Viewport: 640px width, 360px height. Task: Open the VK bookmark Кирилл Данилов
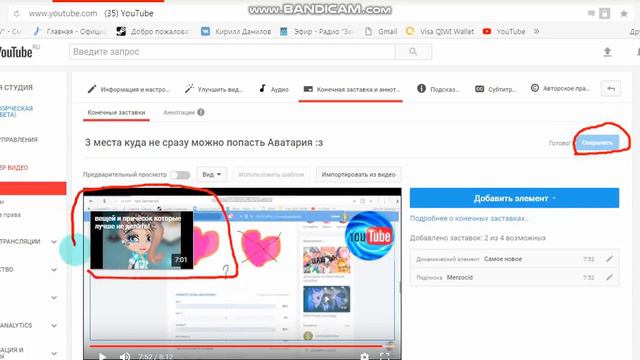point(236,31)
